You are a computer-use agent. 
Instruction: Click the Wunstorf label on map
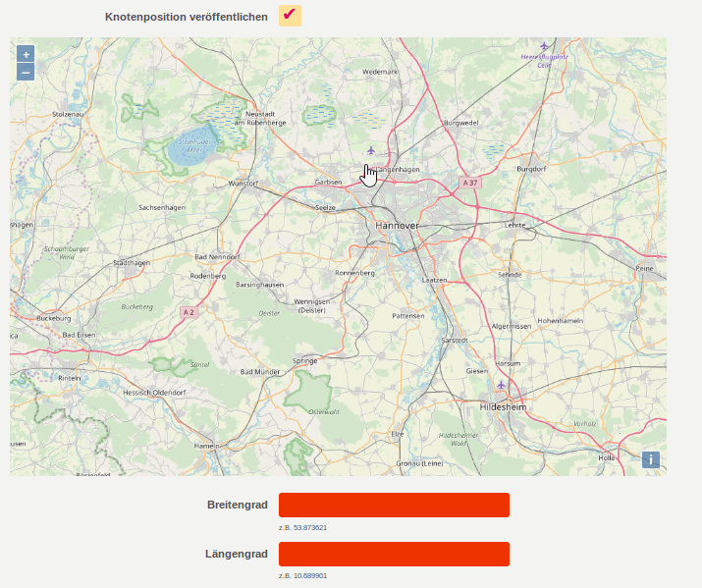click(243, 184)
